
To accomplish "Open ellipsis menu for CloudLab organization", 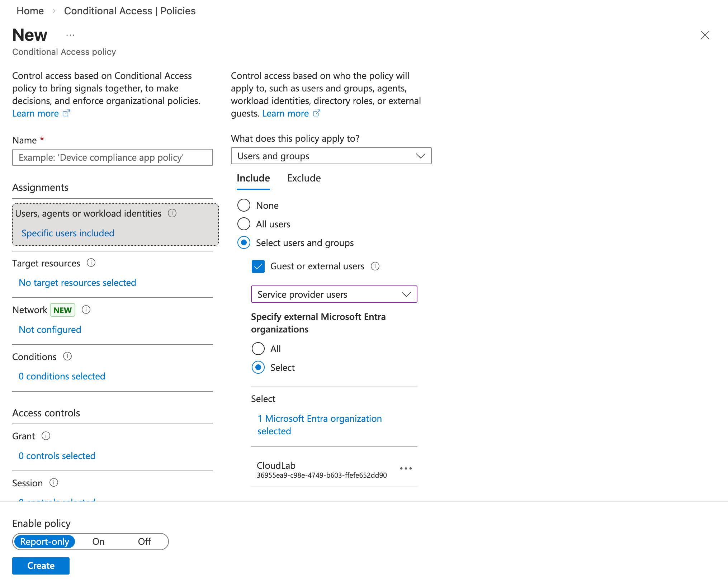I will pos(406,468).
